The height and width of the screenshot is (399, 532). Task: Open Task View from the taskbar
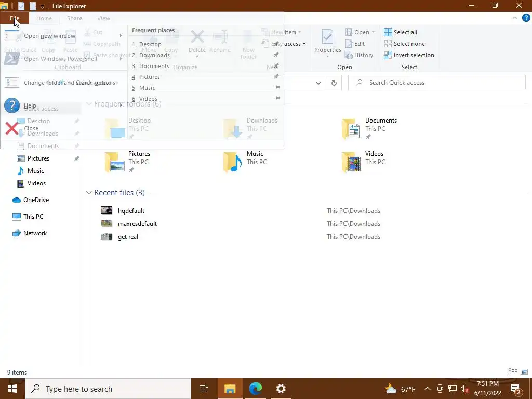point(204,389)
